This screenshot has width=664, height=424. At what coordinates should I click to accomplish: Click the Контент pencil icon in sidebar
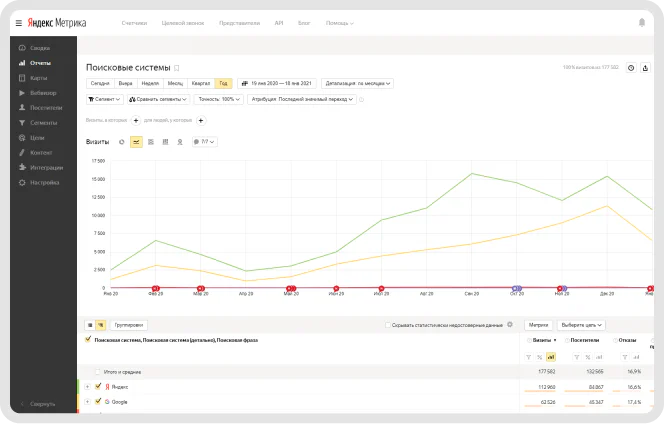tap(22, 152)
